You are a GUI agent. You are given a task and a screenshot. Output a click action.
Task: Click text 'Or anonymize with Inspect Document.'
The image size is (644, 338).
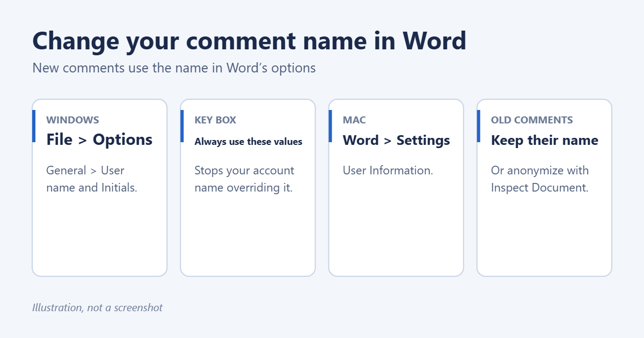click(540, 179)
